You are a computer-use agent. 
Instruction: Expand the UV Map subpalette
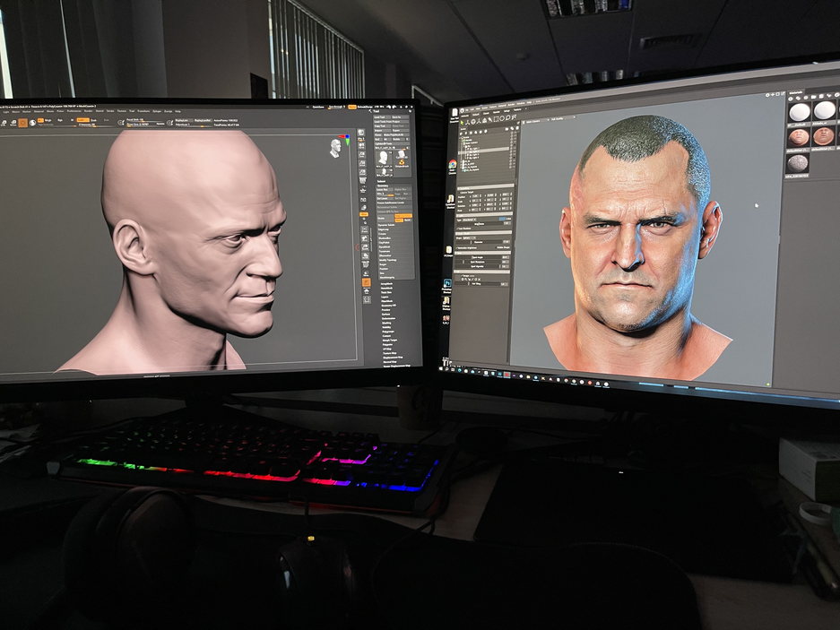coord(386,349)
